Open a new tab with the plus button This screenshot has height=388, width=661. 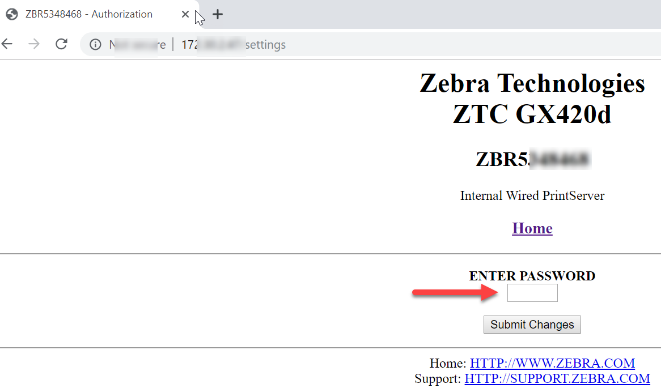tap(218, 14)
